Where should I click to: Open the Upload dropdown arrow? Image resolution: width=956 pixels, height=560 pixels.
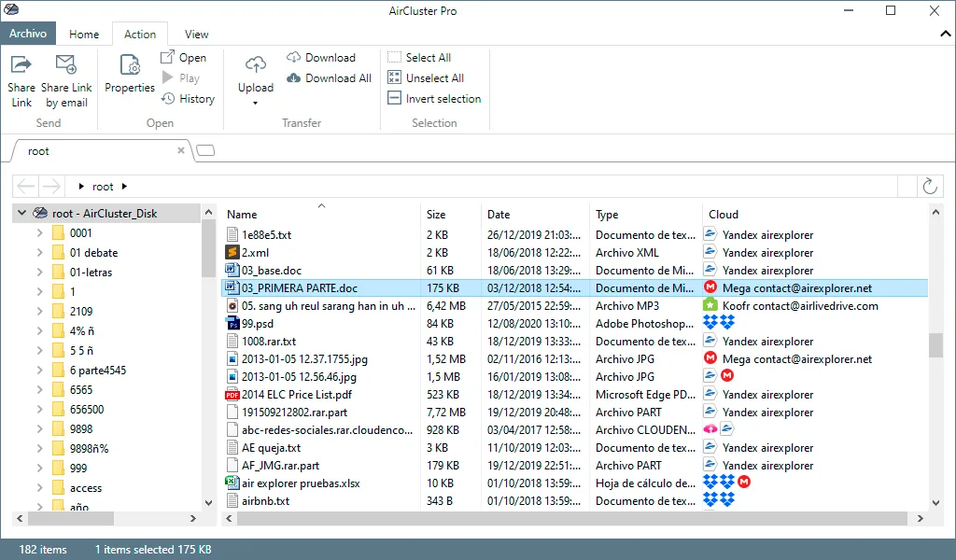coord(256,103)
